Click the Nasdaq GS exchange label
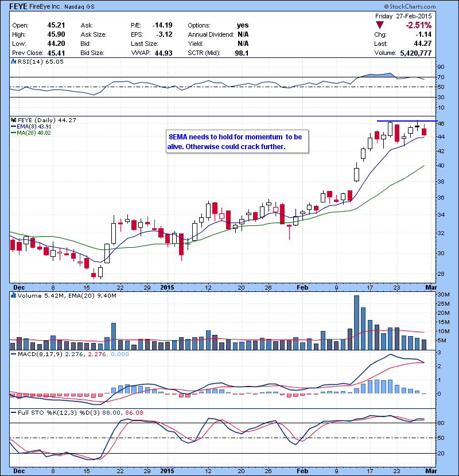The height and width of the screenshot is (476, 459). point(79,6)
